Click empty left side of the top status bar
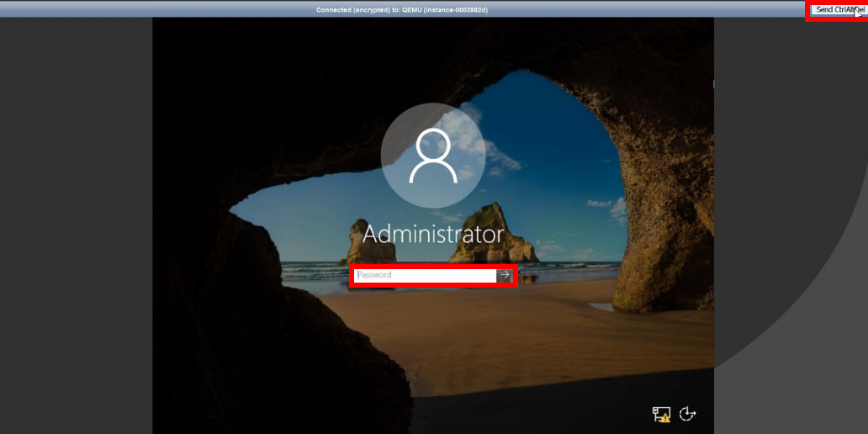 tap(126, 9)
